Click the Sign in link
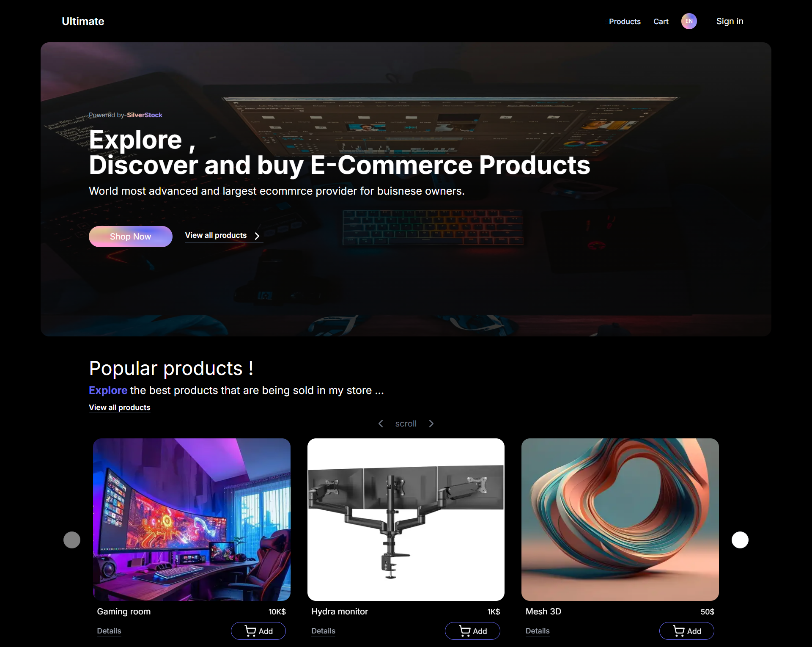 click(730, 21)
